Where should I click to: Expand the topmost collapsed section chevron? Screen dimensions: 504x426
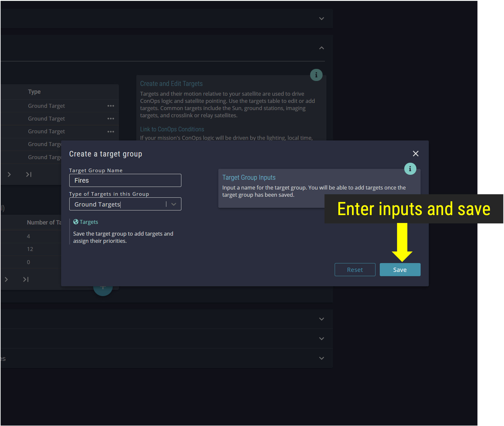coord(321,19)
